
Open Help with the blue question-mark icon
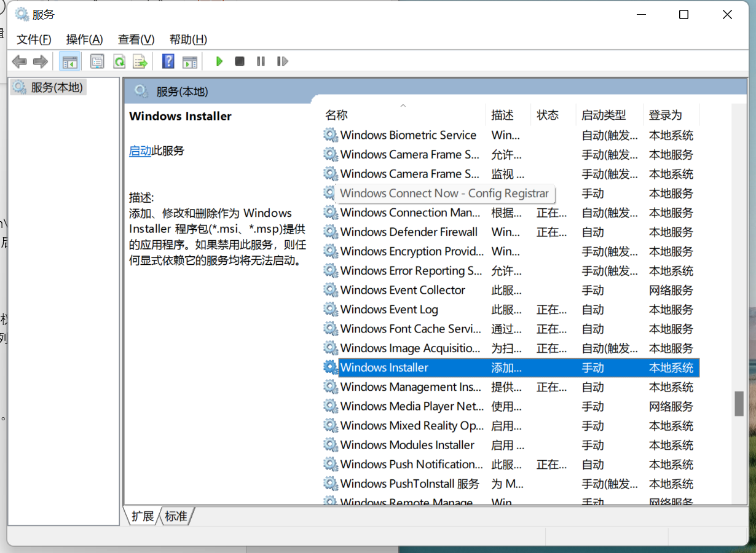(x=168, y=61)
